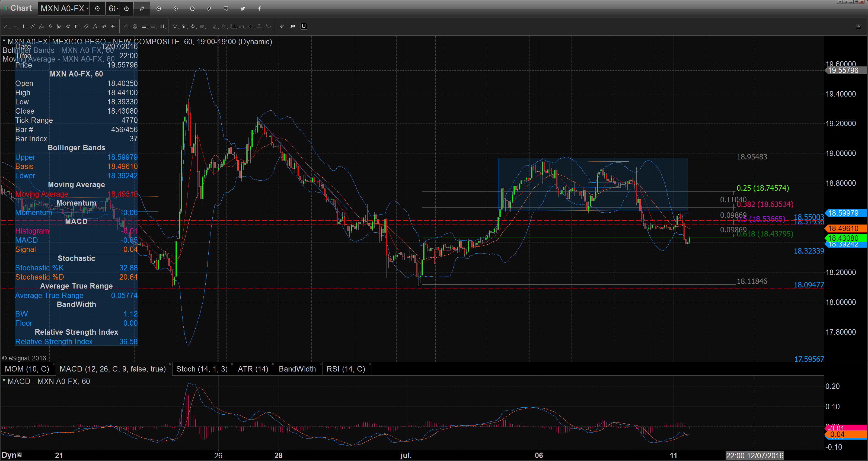
Task: Select the Fibonacci circles tool
Action: (x=135, y=26)
